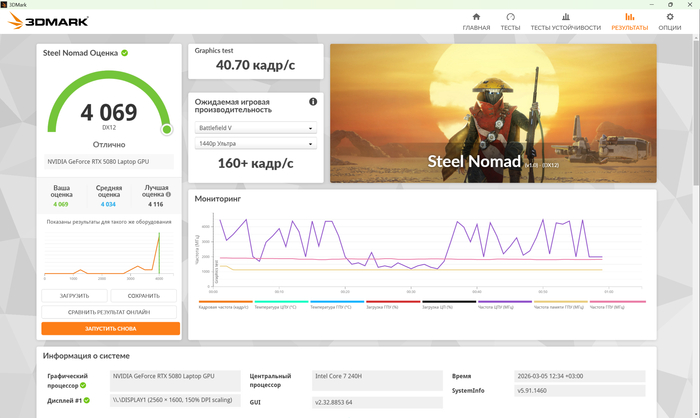Switch to the Результаты tab label
The image size is (700, 418).
629,28
